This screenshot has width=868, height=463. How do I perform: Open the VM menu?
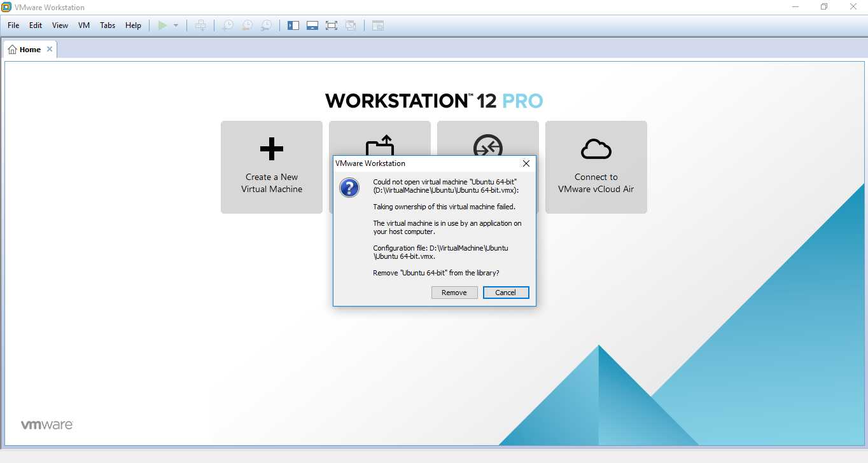[x=84, y=25]
